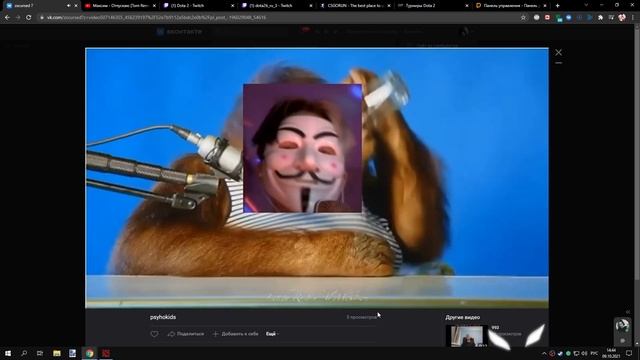The image size is (640, 360).
Task: Open the Windows Start menu
Action: 8,353
